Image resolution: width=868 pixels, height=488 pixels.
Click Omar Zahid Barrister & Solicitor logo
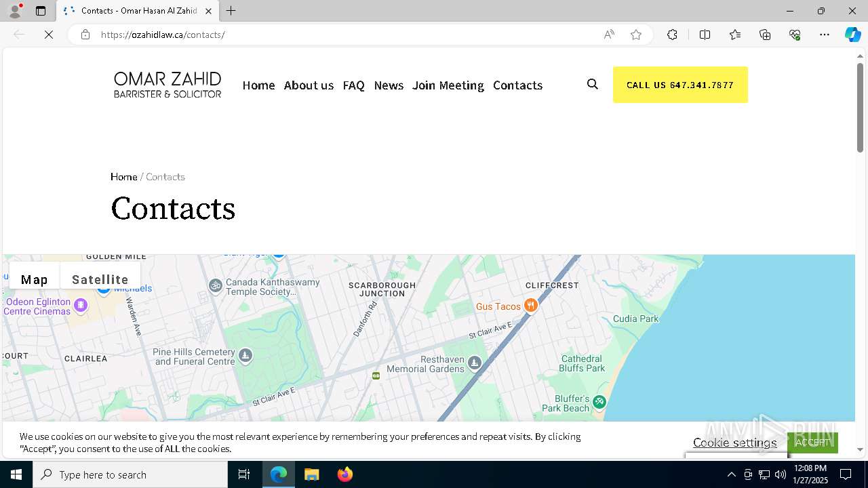pos(167,85)
